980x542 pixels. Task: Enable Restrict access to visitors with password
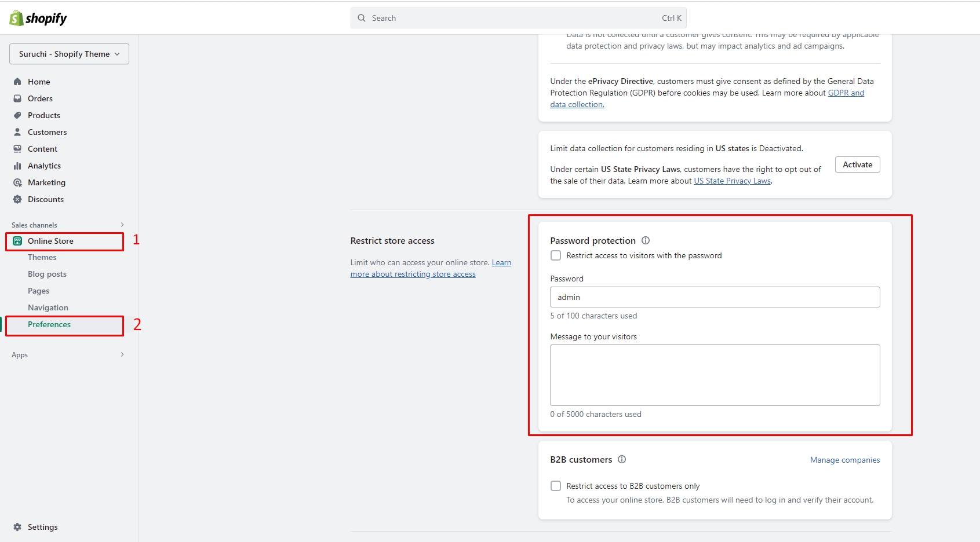point(556,255)
